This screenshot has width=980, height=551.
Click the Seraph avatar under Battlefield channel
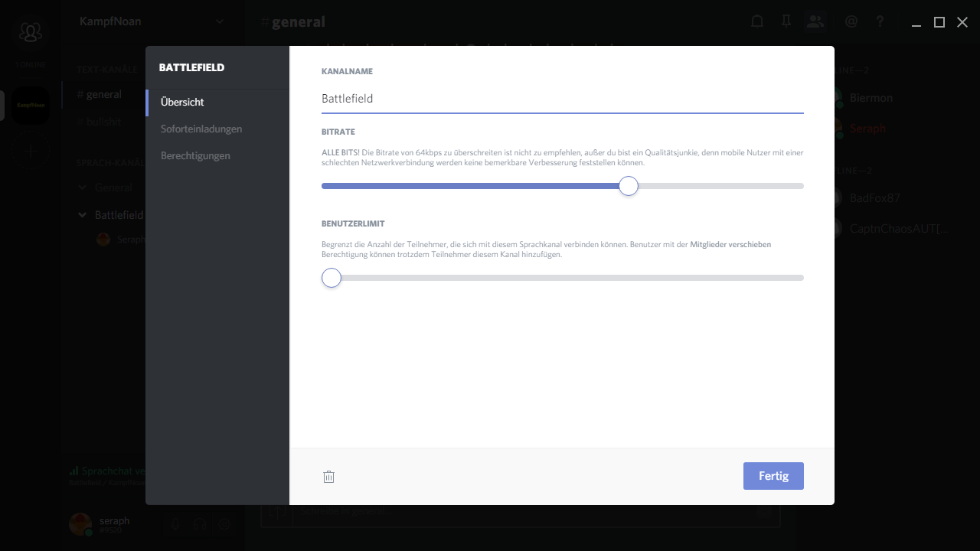click(x=103, y=240)
